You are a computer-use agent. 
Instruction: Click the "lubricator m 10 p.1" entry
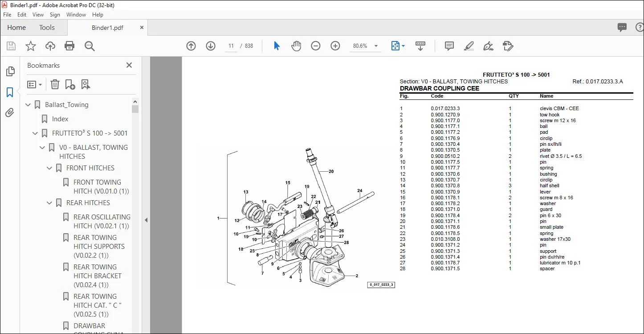pyautogui.click(x=560, y=263)
